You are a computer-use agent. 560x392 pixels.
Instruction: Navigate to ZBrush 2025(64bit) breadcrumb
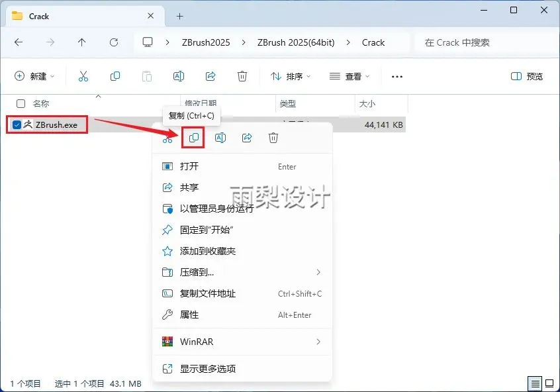[296, 42]
